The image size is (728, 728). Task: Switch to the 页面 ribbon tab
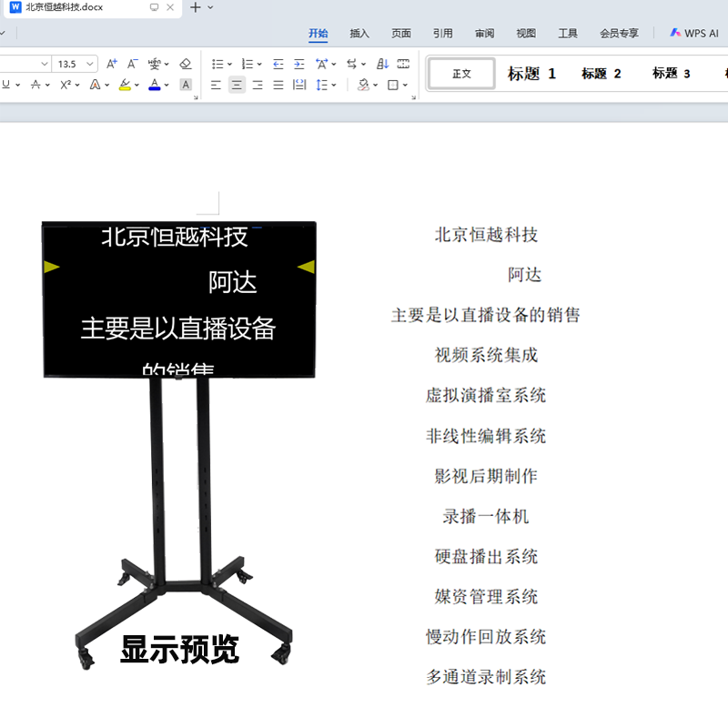tap(401, 34)
